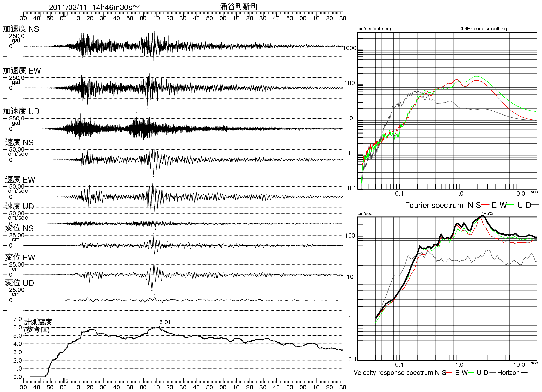Click the P-wave marker on top time axis
Screen dimensions: 542x392
(42, 14)
